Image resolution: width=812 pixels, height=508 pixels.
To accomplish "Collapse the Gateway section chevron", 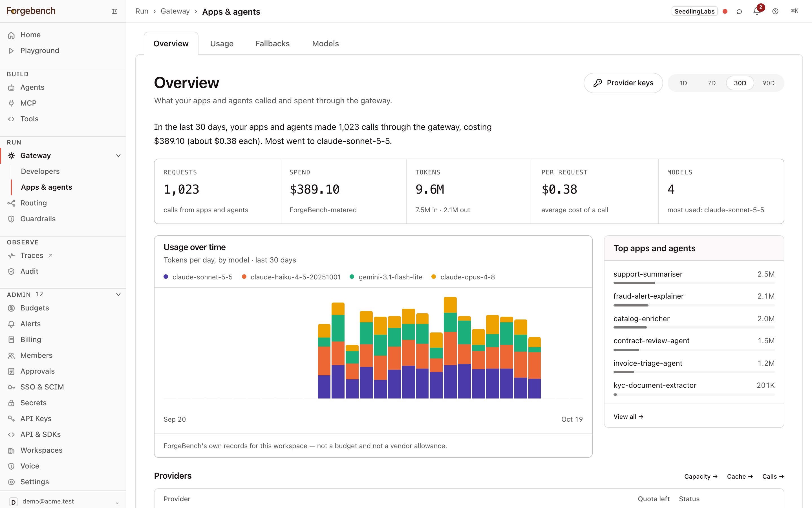I will pyautogui.click(x=118, y=156).
